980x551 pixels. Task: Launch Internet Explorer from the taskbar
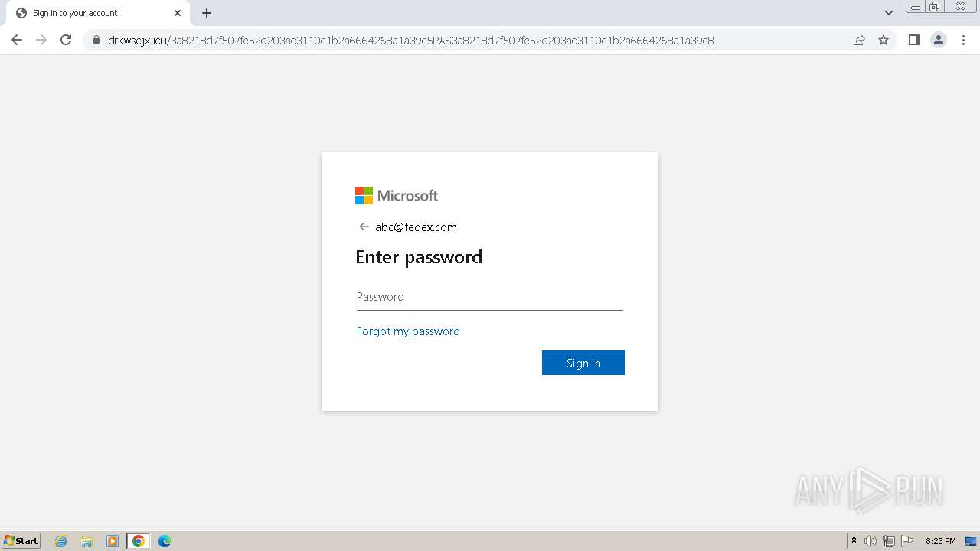(61, 541)
